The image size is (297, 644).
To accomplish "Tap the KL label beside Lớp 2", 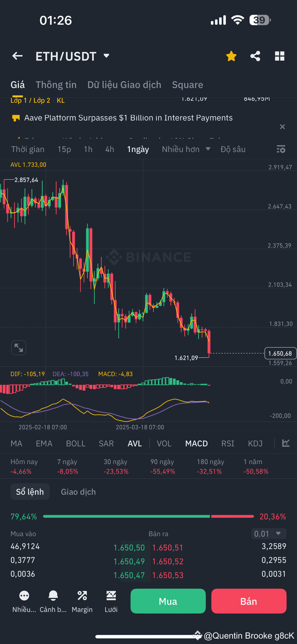I will tap(61, 100).
